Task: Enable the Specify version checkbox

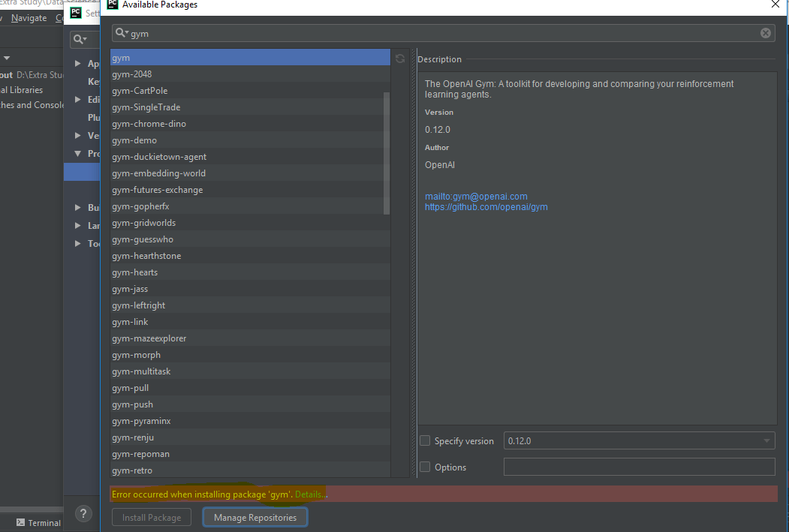Action: (x=425, y=440)
